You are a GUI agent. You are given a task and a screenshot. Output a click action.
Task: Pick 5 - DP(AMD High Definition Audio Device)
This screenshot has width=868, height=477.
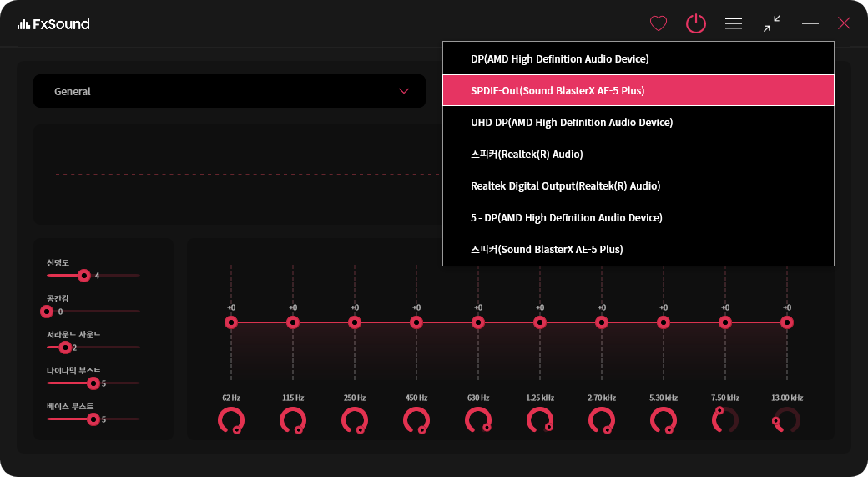click(638, 218)
